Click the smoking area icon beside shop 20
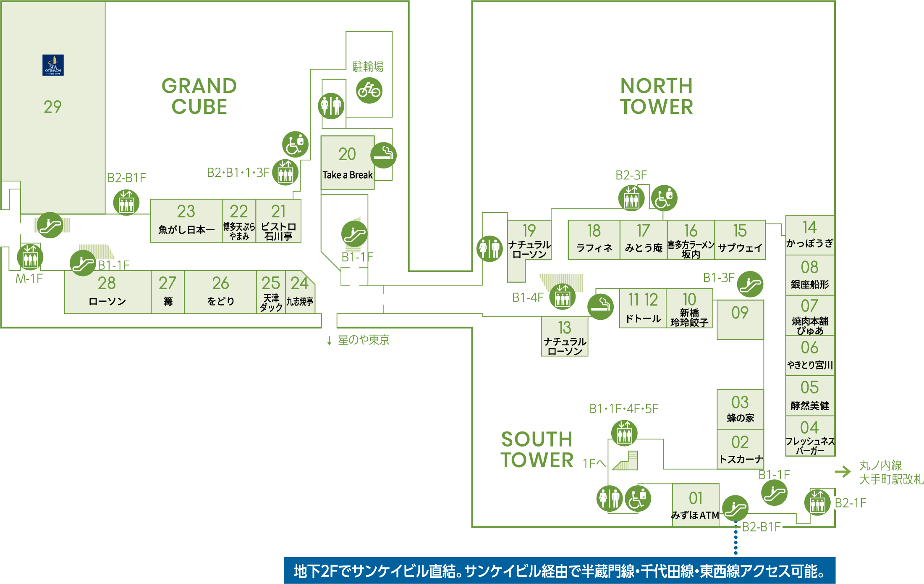924x584 pixels. click(384, 155)
